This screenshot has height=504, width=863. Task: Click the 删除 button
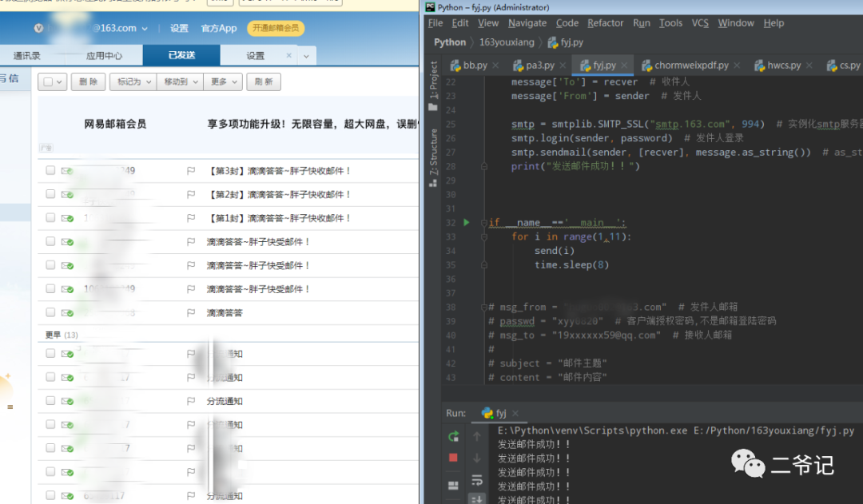click(88, 81)
